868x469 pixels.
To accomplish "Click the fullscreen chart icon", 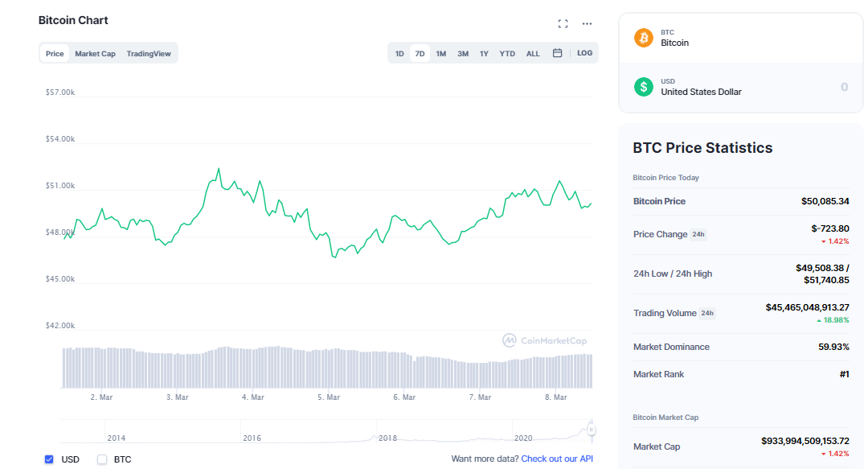I will coord(563,23).
